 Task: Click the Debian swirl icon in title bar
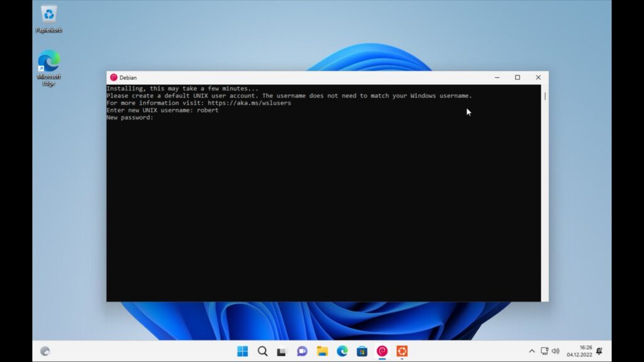(114, 77)
